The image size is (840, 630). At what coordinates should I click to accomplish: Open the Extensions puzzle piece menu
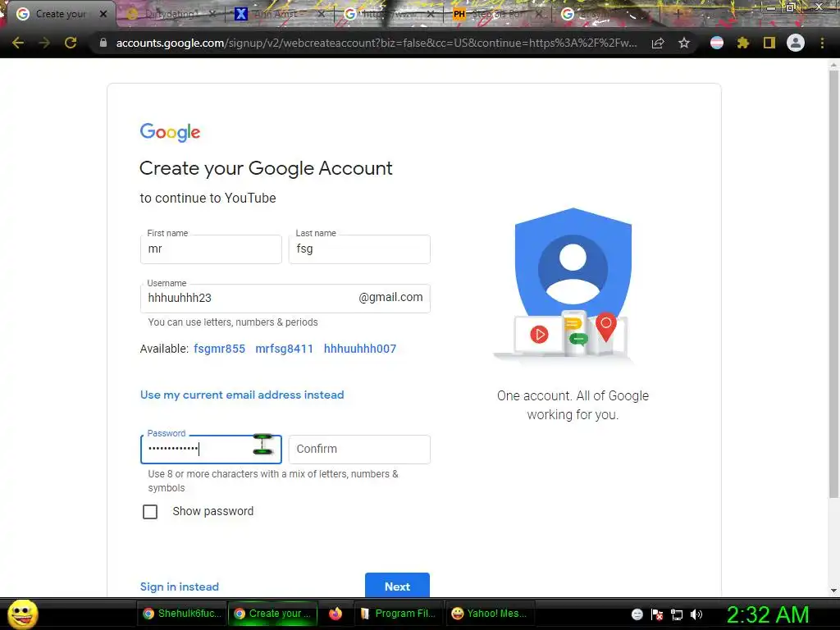(742, 43)
